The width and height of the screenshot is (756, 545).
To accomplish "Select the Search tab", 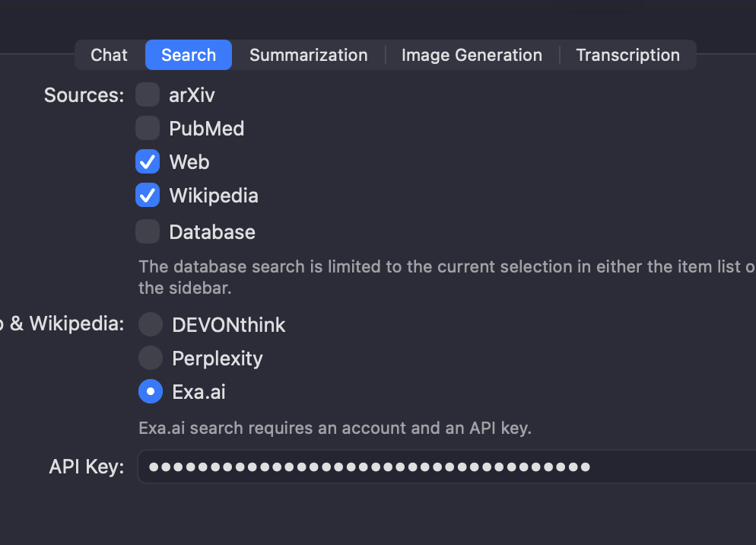I will (x=189, y=56).
